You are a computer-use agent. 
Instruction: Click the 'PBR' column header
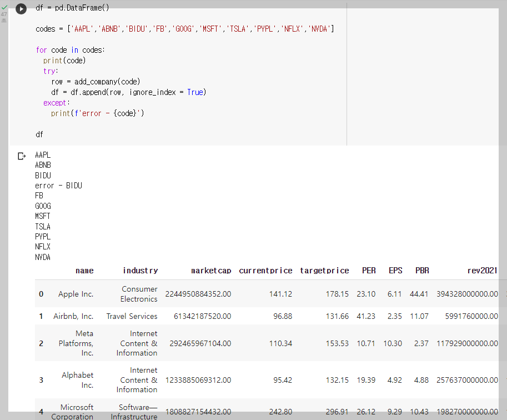click(x=422, y=271)
